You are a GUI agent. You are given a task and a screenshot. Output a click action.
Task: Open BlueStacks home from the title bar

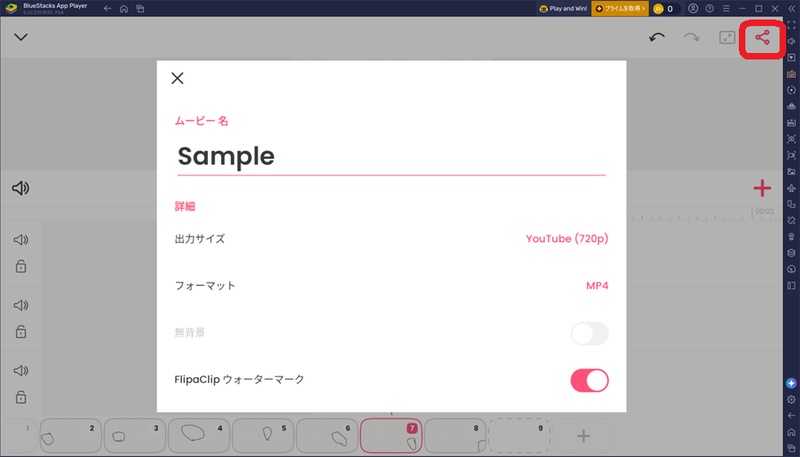click(x=124, y=9)
